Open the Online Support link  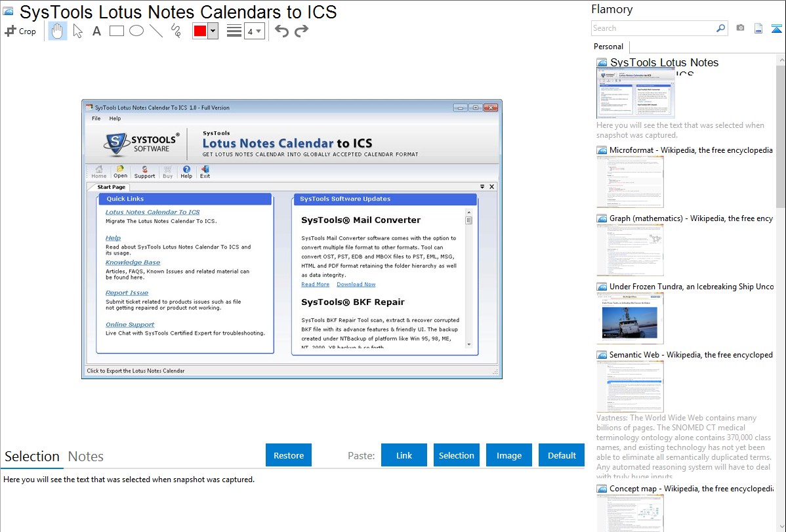pos(130,325)
